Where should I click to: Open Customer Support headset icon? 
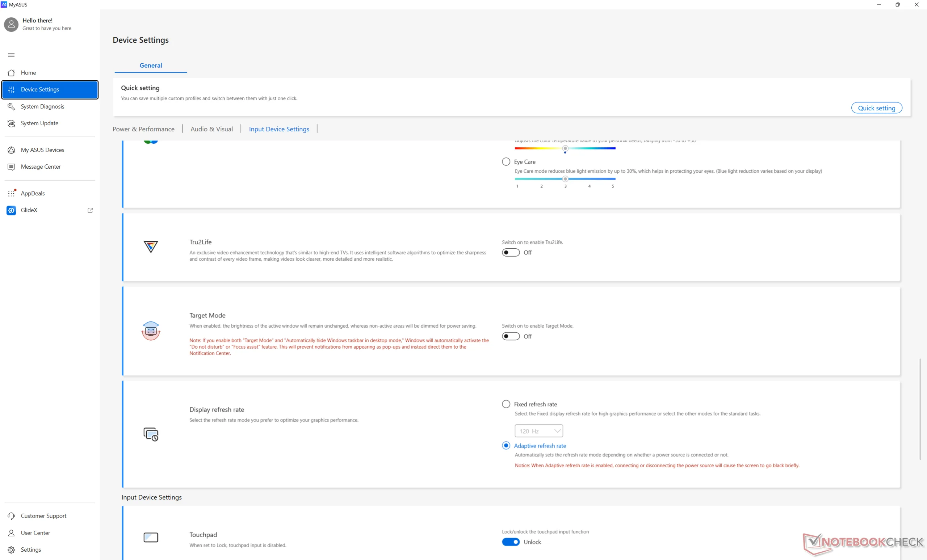click(x=11, y=516)
